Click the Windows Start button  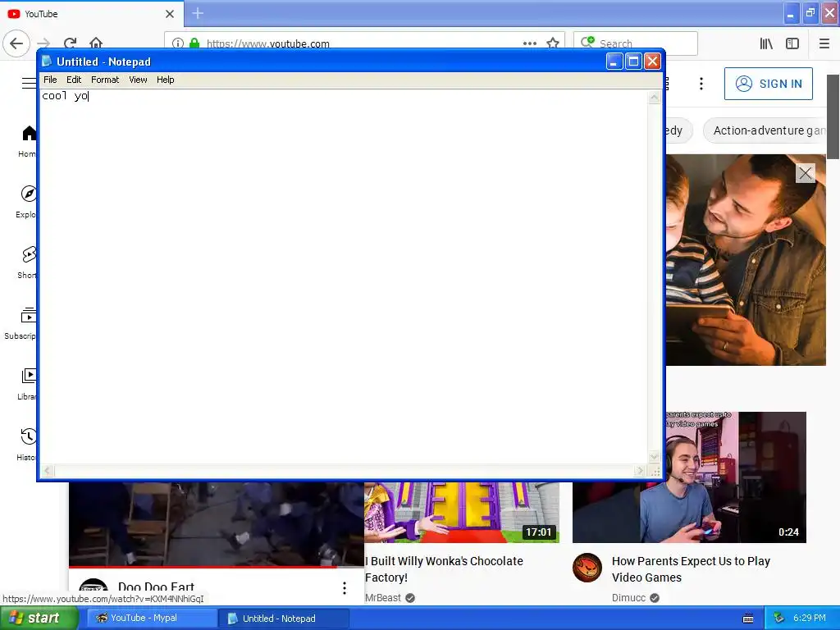tap(39, 619)
